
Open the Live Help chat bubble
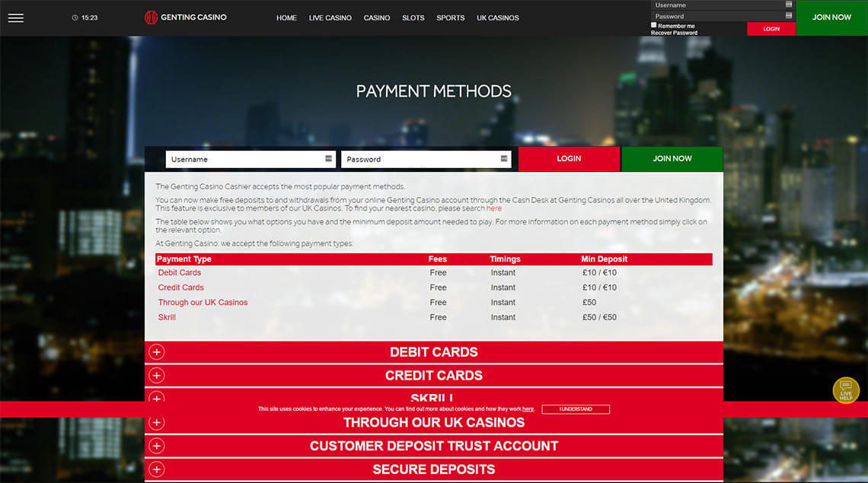click(x=846, y=390)
